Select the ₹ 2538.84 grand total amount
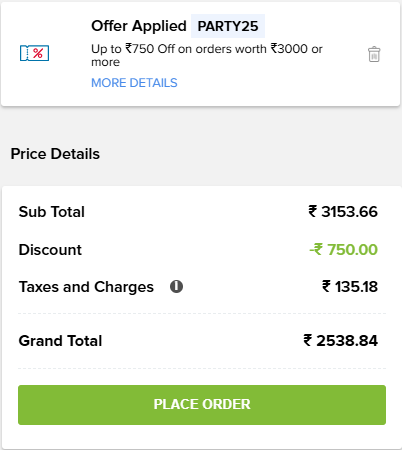 [x=341, y=341]
